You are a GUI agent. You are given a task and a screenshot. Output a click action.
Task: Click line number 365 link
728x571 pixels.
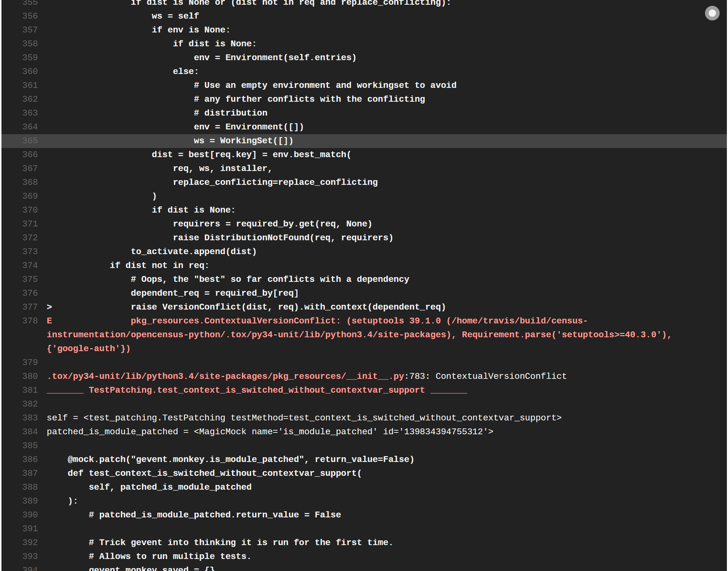(x=30, y=141)
